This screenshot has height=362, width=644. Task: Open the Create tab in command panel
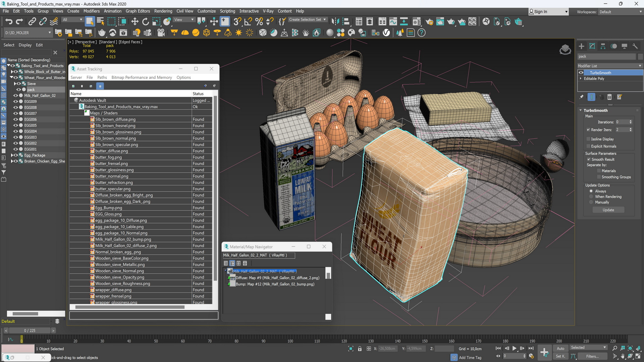tap(582, 46)
